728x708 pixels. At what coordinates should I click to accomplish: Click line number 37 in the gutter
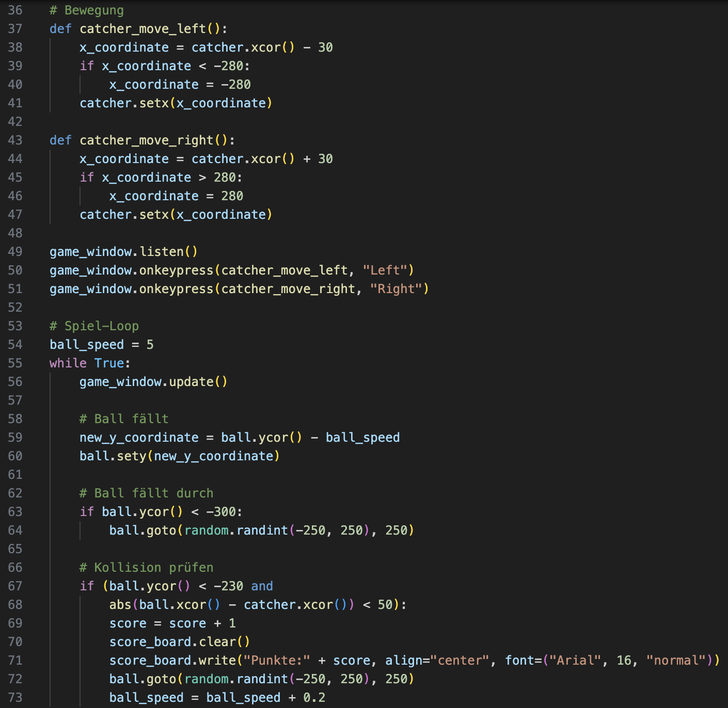[x=15, y=29]
